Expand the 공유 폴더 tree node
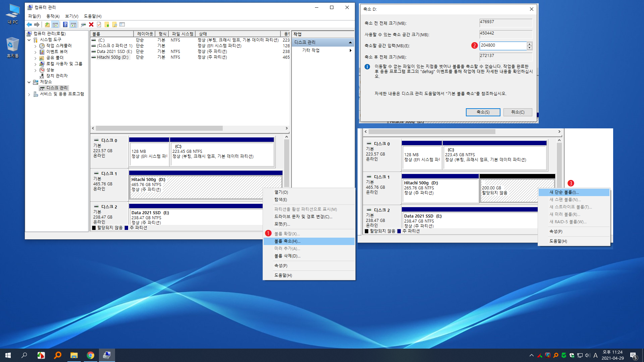The image size is (644, 362). [35, 58]
